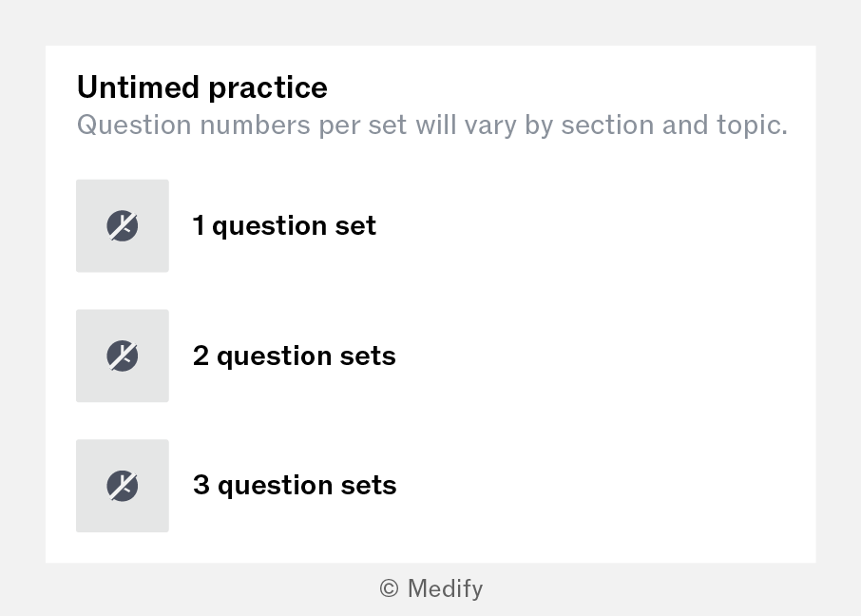Click the word Medify in the footer

[446, 588]
